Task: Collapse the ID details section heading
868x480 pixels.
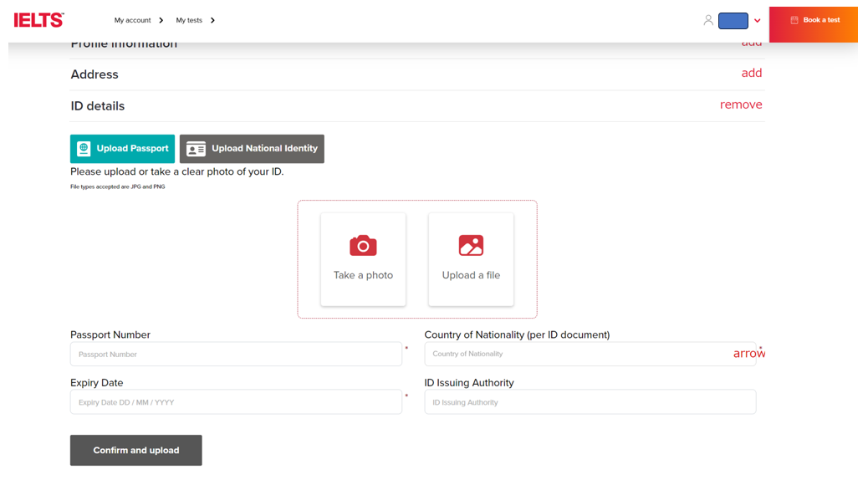Action: pos(98,105)
